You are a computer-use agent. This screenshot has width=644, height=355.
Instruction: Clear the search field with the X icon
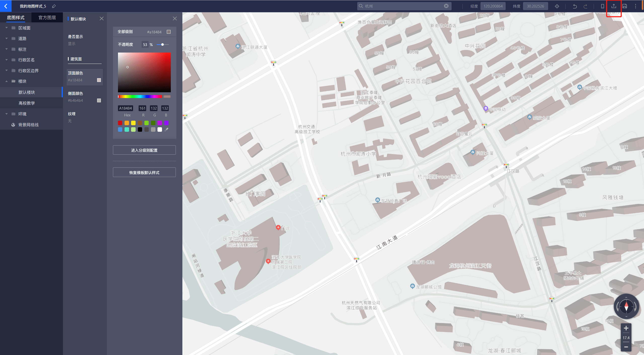446,6
